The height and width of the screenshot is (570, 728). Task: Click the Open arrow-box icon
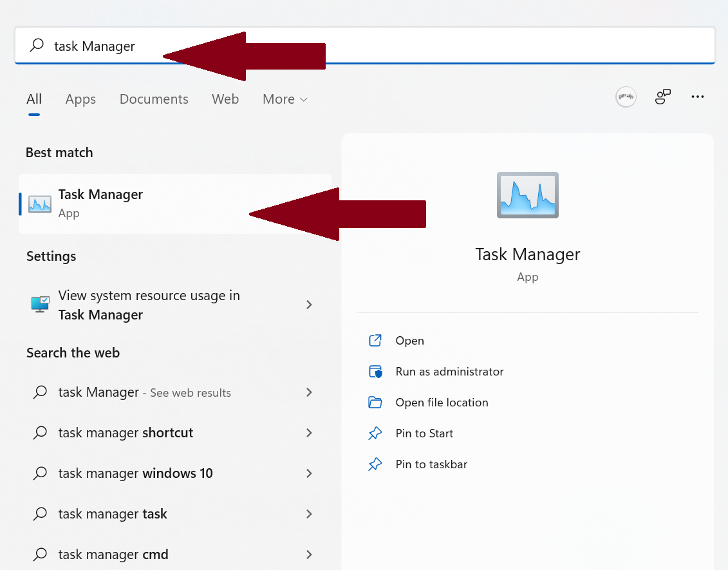coord(375,341)
